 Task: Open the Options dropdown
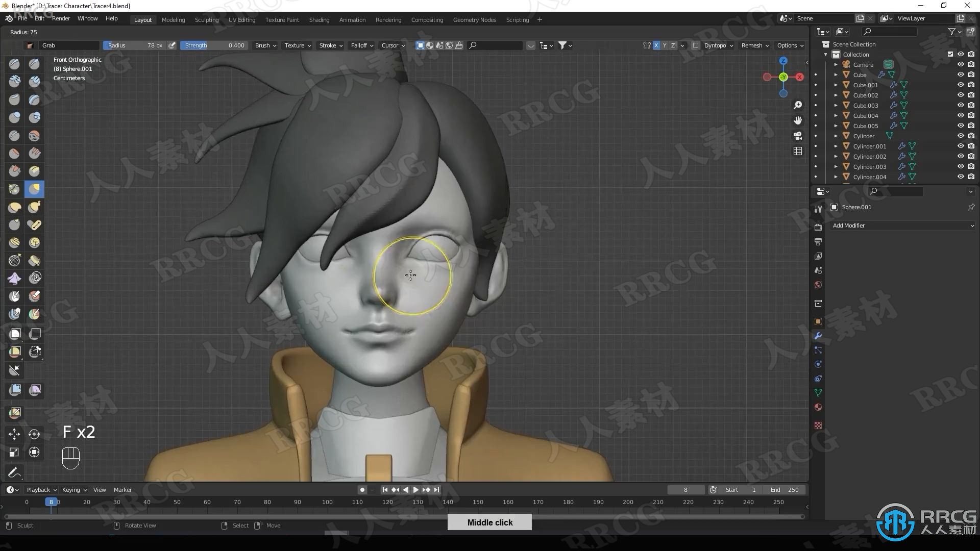point(790,45)
